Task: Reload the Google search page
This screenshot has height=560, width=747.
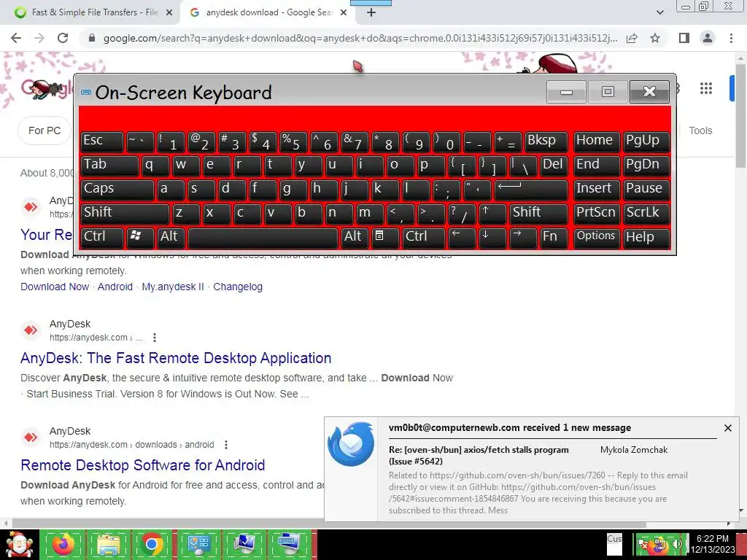Action: click(63, 38)
